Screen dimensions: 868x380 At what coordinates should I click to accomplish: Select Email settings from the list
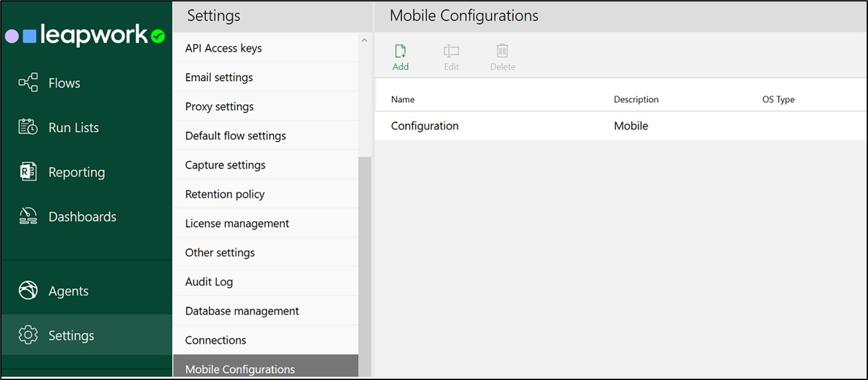pyautogui.click(x=219, y=77)
